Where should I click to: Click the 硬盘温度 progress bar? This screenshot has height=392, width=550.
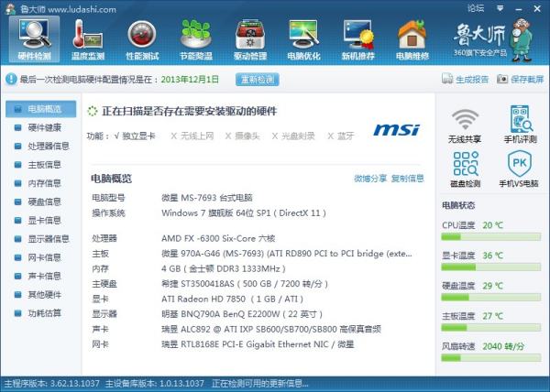coord(490,298)
